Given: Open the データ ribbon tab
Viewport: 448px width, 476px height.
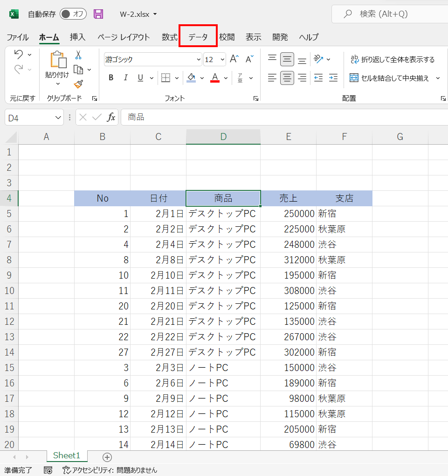Looking at the screenshot, I should pyautogui.click(x=198, y=37).
